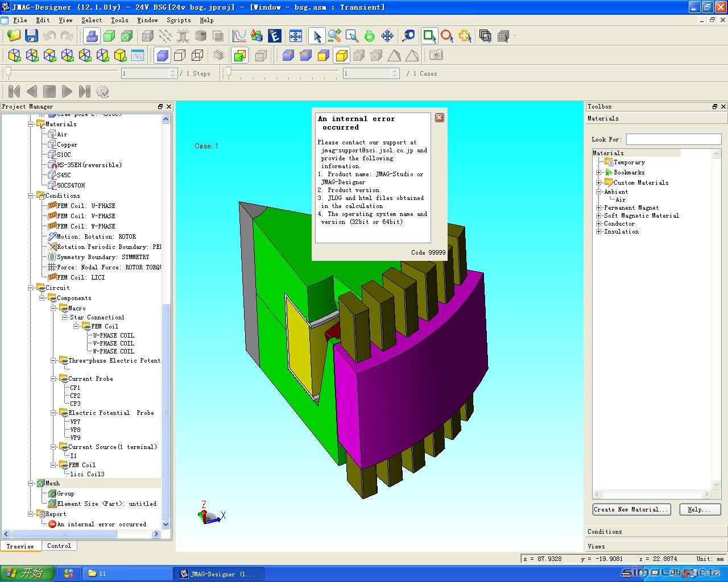Collapse the Conditions tree node

coord(31,196)
